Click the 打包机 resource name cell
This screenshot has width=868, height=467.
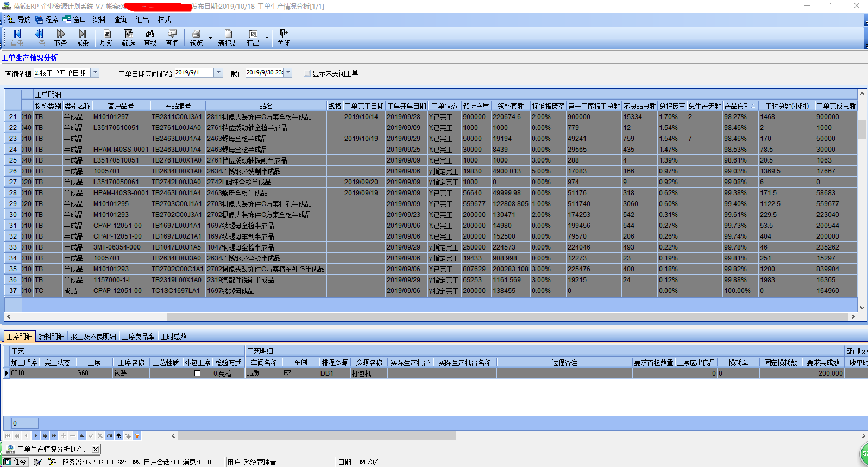(x=368, y=373)
